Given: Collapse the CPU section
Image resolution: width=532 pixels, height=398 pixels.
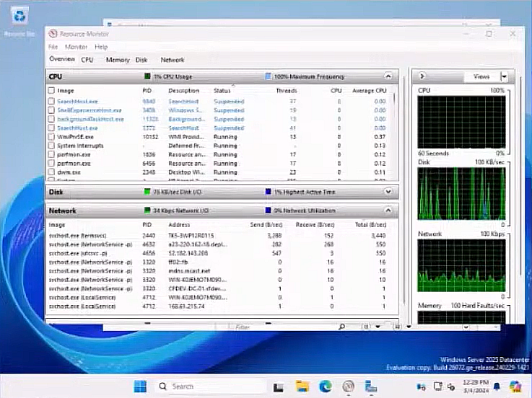Looking at the screenshot, I should pos(388,76).
